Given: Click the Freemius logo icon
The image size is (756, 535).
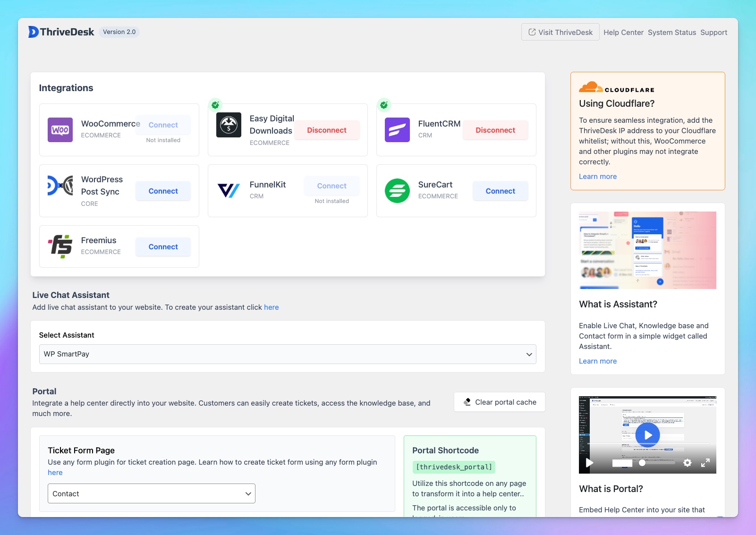Looking at the screenshot, I should 60,246.
